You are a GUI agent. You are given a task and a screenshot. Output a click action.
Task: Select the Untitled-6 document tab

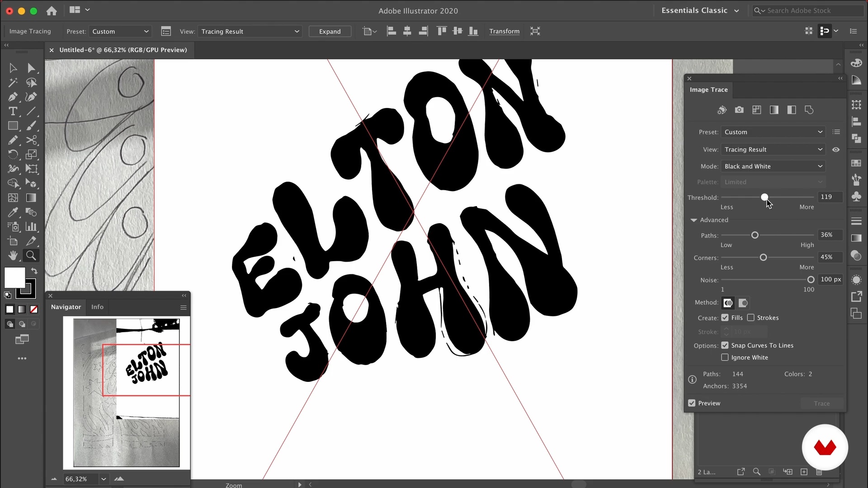123,50
